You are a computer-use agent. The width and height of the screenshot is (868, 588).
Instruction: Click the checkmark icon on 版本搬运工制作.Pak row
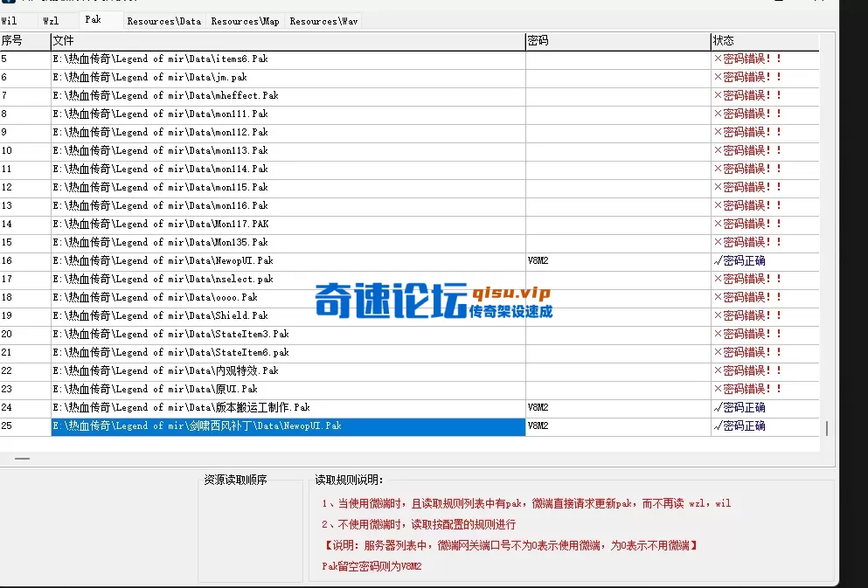coord(717,407)
